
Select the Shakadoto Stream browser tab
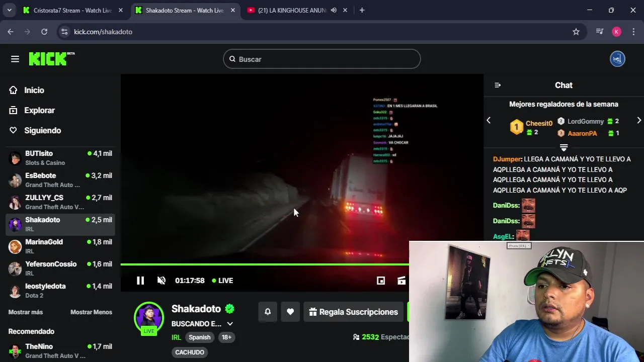pos(185,10)
